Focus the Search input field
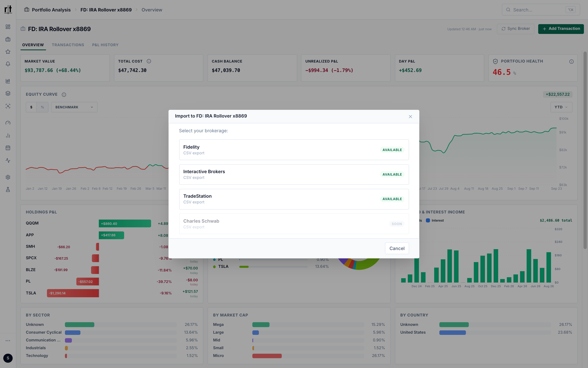The image size is (588, 368). (541, 10)
